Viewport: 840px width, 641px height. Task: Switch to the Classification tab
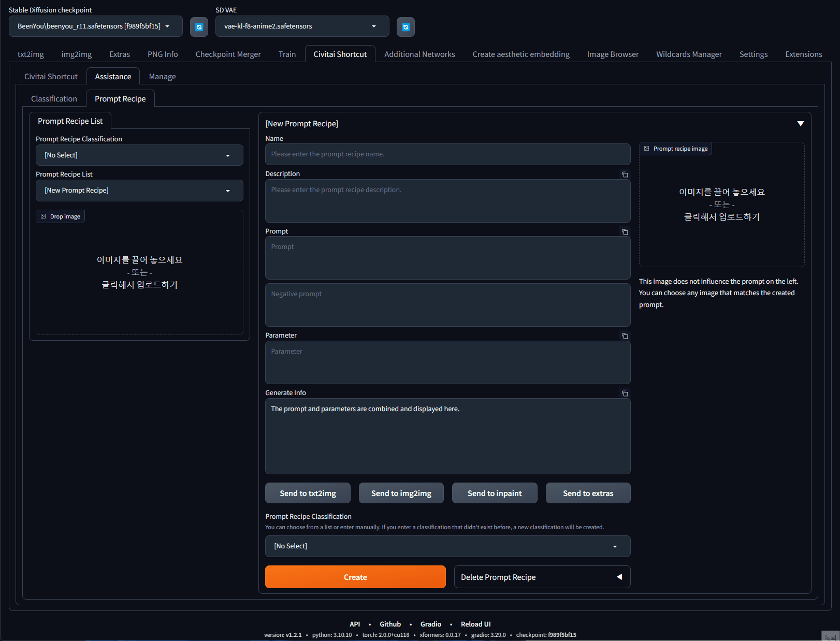pos(54,98)
